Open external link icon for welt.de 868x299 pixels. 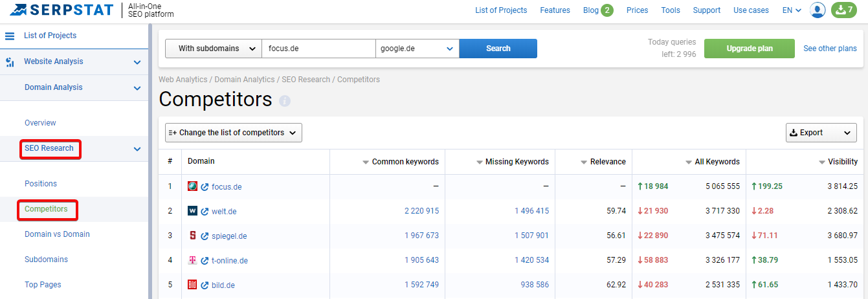[x=205, y=212]
